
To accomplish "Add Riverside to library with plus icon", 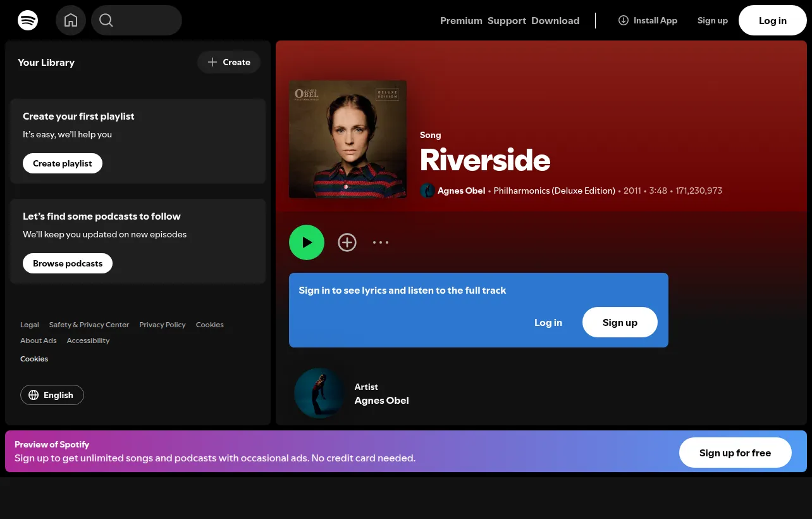I will coord(347,242).
